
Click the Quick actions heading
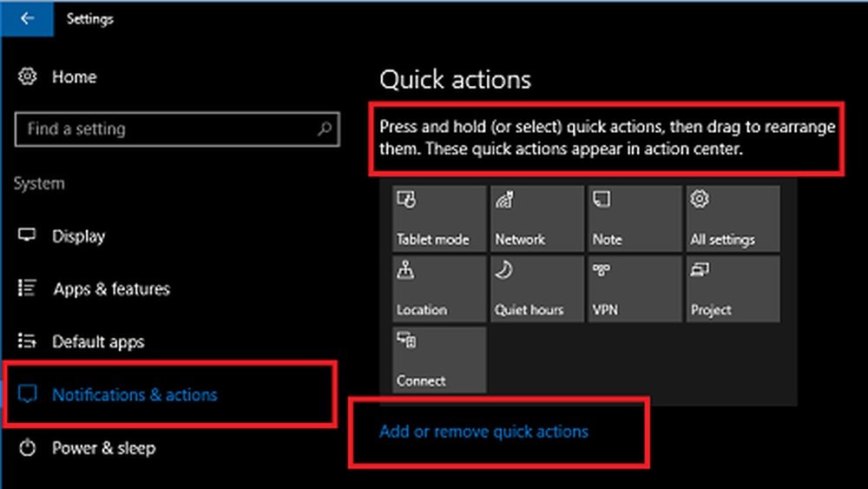(455, 80)
